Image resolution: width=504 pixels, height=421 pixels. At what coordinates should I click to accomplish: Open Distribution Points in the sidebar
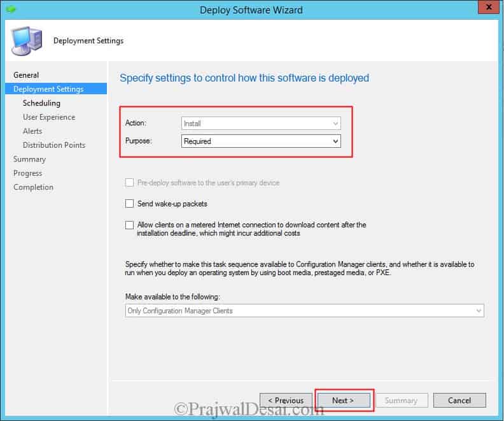[54, 145]
